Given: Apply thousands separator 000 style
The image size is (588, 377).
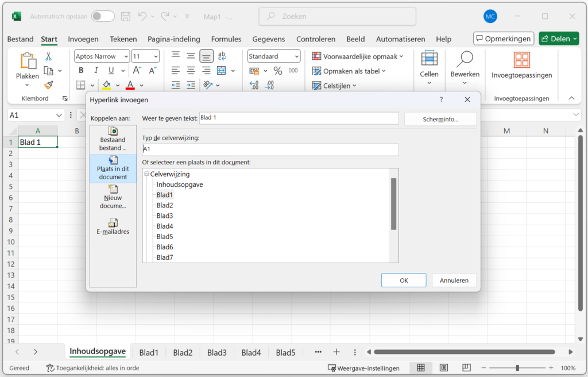Looking at the screenshot, I should (293, 71).
